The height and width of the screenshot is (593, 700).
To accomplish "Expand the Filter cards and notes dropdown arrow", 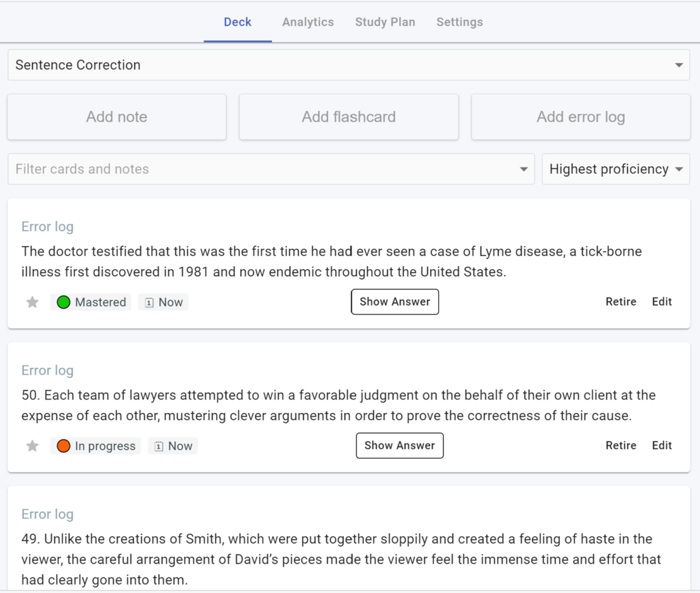I will [x=524, y=169].
